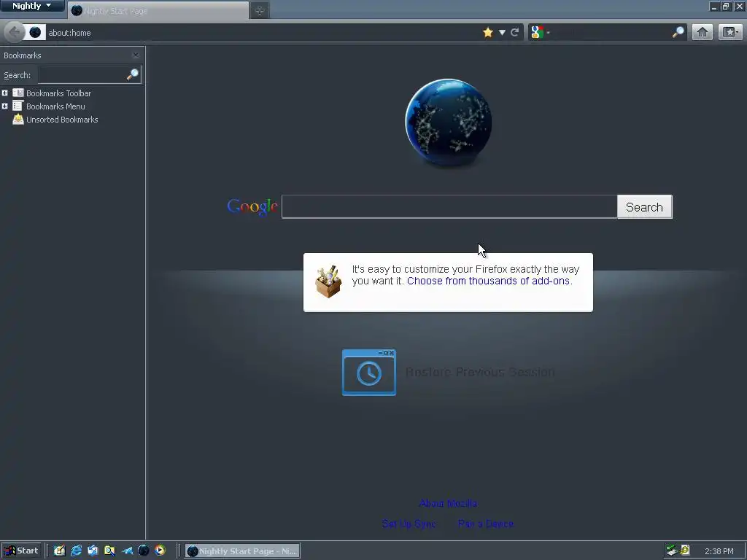747x560 pixels.
Task: Launch the media player quick launch icon
Action: pos(160,551)
